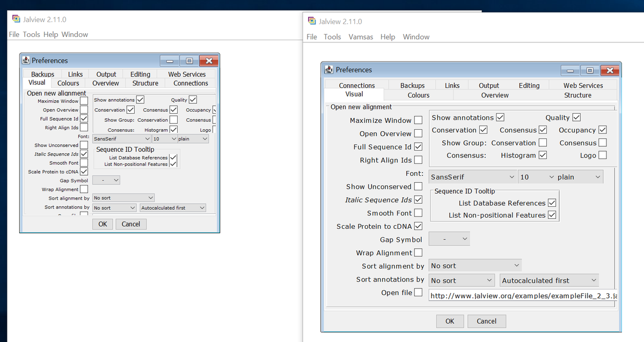
Task: Click Preferences dialog icon in right window
Action: pos(329,70)
